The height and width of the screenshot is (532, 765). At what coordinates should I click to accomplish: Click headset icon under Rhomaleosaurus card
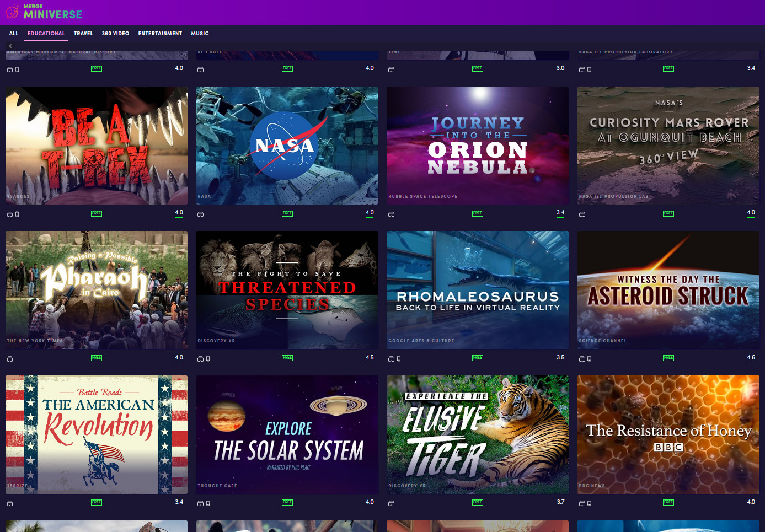tap(391, 359)
